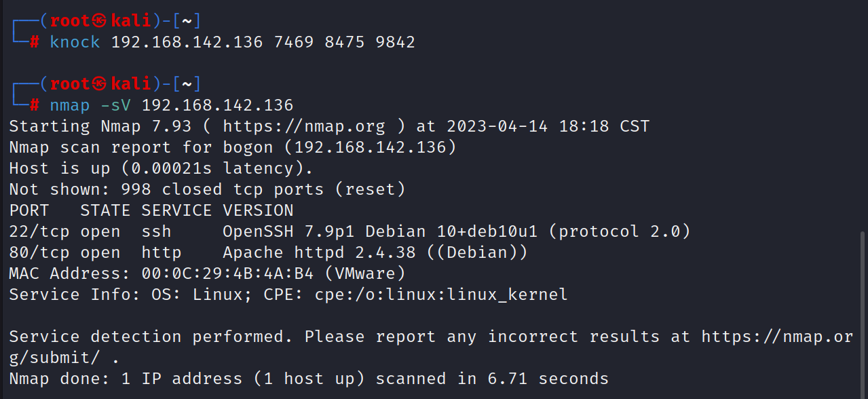The height and width of the screenshot is (399, 868).
Task: Select port number 9842 in the knock command
Action: 395,42
